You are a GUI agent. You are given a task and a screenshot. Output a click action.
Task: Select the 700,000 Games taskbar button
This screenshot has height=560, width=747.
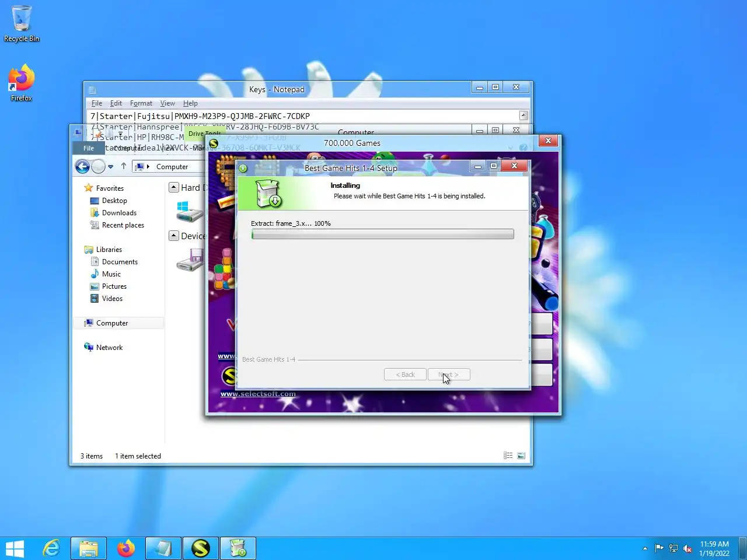[201, 548]
